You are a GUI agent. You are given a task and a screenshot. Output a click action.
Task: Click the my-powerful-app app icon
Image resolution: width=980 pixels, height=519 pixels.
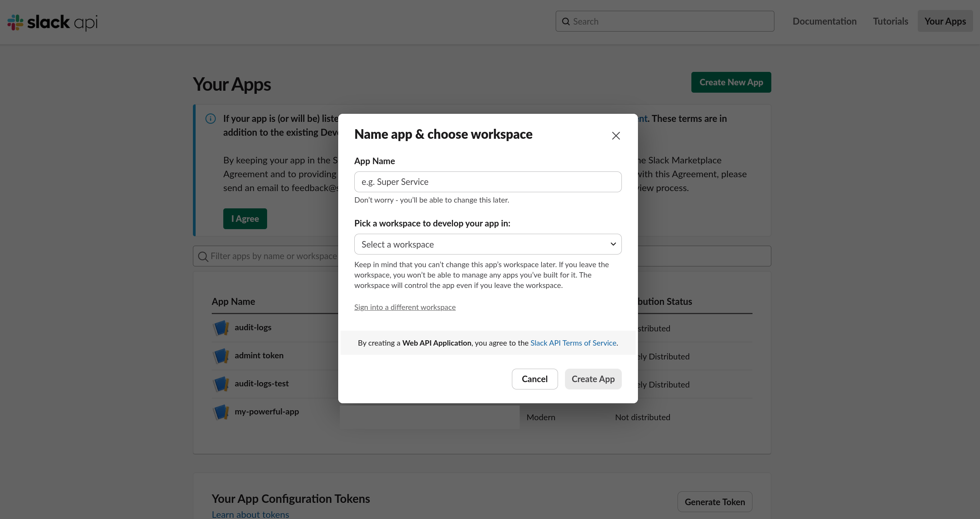pos(221,412)
